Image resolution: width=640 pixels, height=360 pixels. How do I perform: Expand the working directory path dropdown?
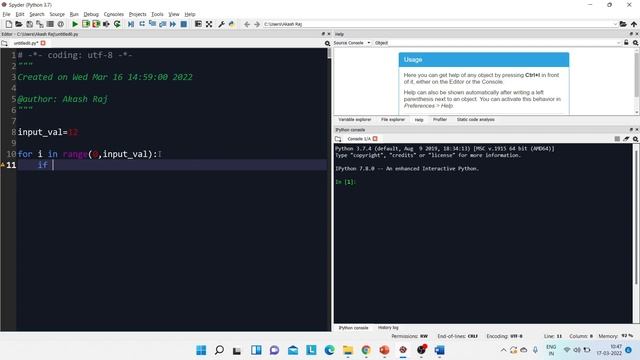point(615,24)
